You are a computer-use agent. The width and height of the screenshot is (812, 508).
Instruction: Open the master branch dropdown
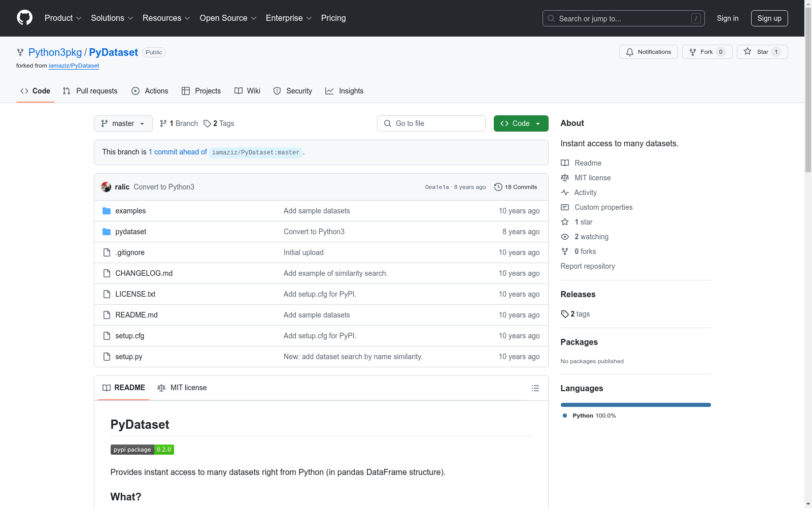point(123,123)
